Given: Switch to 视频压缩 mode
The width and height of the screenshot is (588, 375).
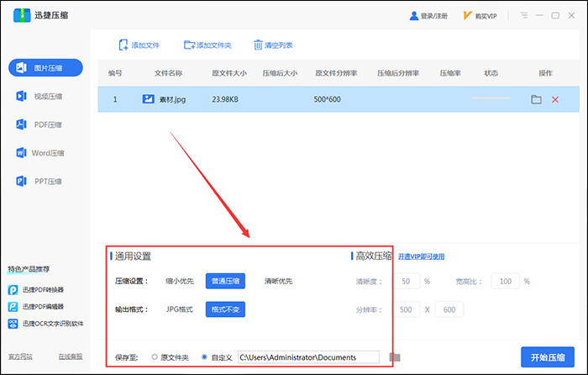Looking at the screenshot, I should 39,96.
